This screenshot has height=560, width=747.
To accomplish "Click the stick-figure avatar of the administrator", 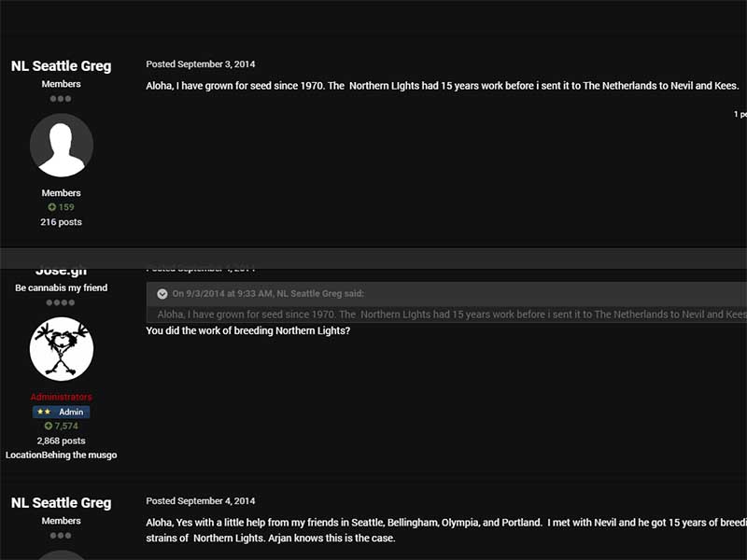I will pyautogui.click(x=62, y=349).
